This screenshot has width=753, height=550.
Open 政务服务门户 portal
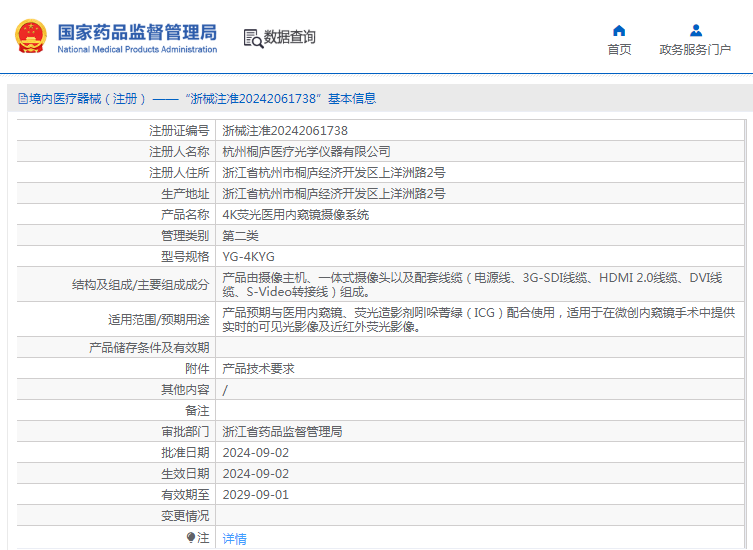tap(695, 49)
